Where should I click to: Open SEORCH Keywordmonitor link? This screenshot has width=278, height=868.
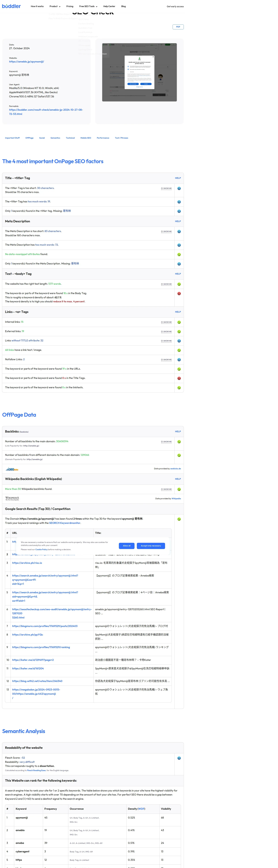[65, 523]
